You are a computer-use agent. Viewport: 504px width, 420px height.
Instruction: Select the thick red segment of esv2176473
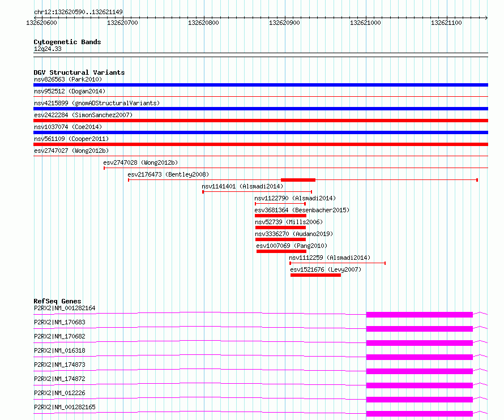coord(298,180)
